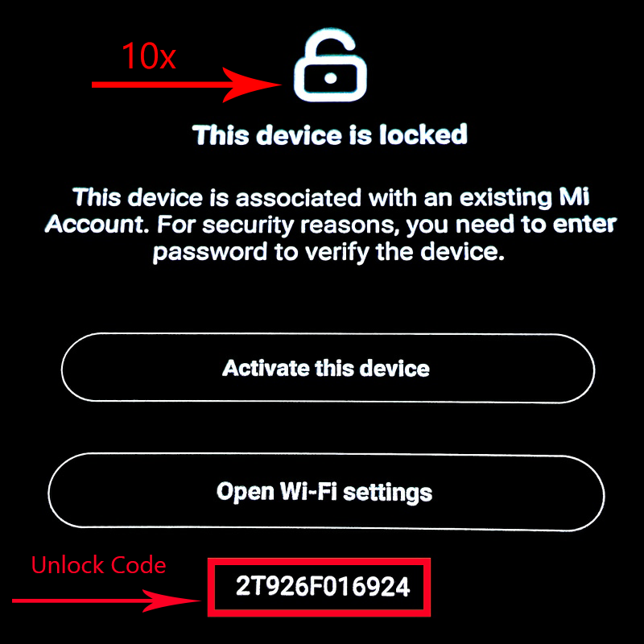Click the password to verify the device line

point(328,252)
